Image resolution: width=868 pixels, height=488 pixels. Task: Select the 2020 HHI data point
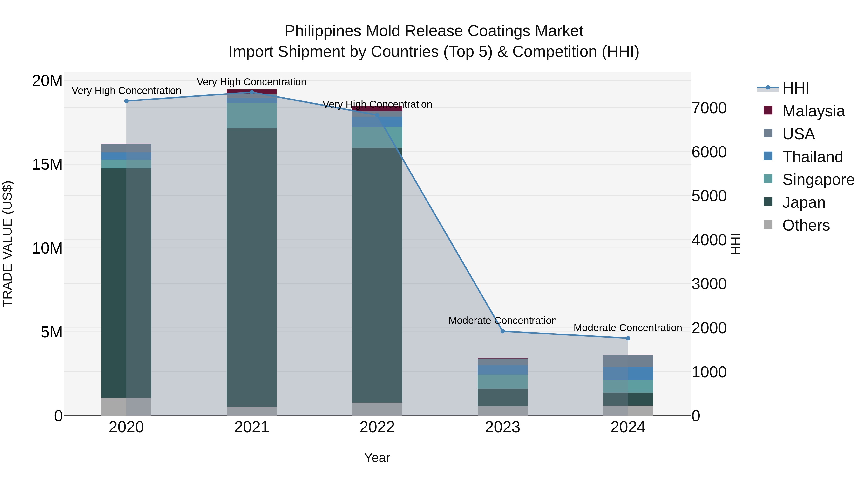[x=126, y=101]
